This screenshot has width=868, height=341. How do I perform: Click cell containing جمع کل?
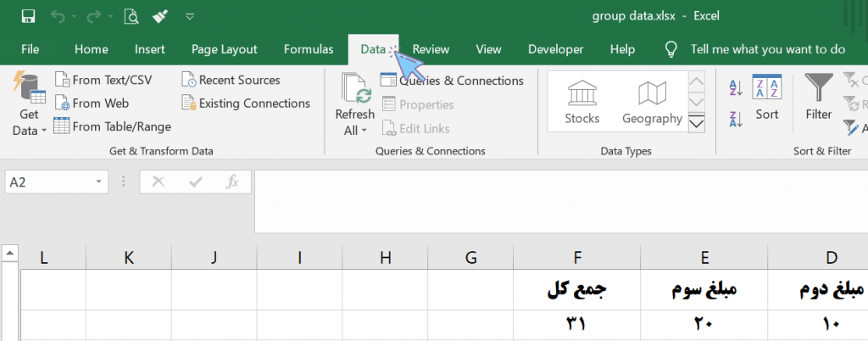tap(577, 289)
